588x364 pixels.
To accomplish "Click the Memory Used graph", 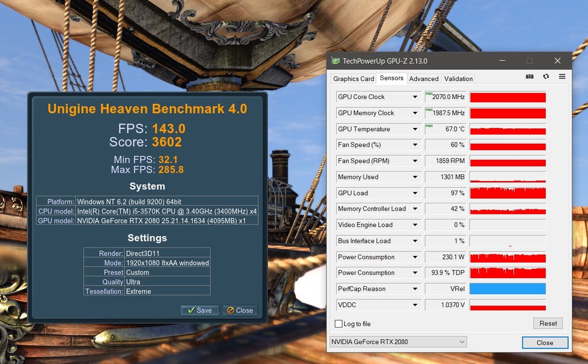I will click(508, 177).
